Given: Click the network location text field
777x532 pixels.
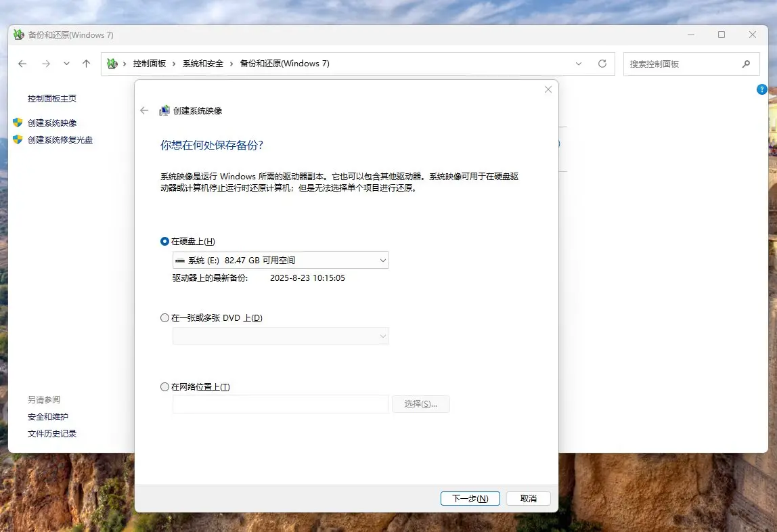Looking at the screenshot, I should tap(280, 403).
